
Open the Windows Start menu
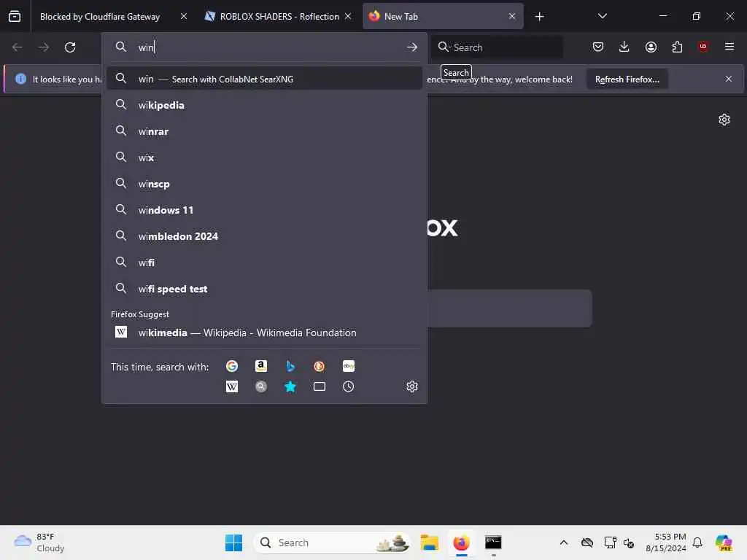click(233, 542)
